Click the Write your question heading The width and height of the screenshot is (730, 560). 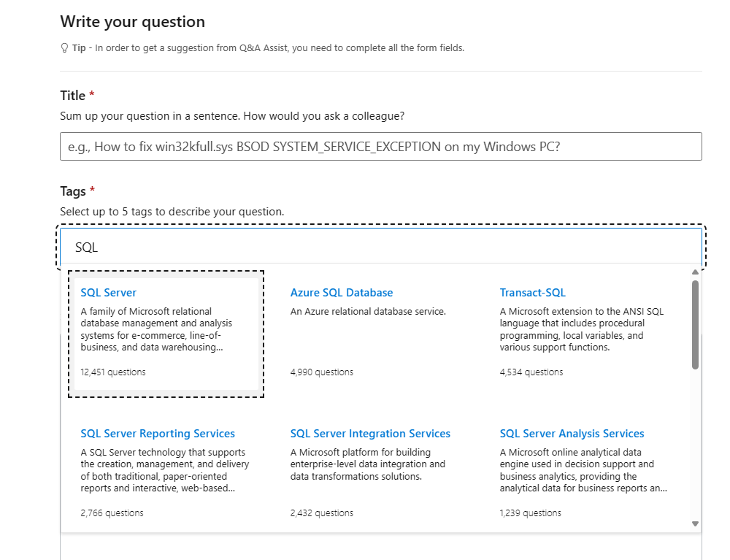coord(132,21)
